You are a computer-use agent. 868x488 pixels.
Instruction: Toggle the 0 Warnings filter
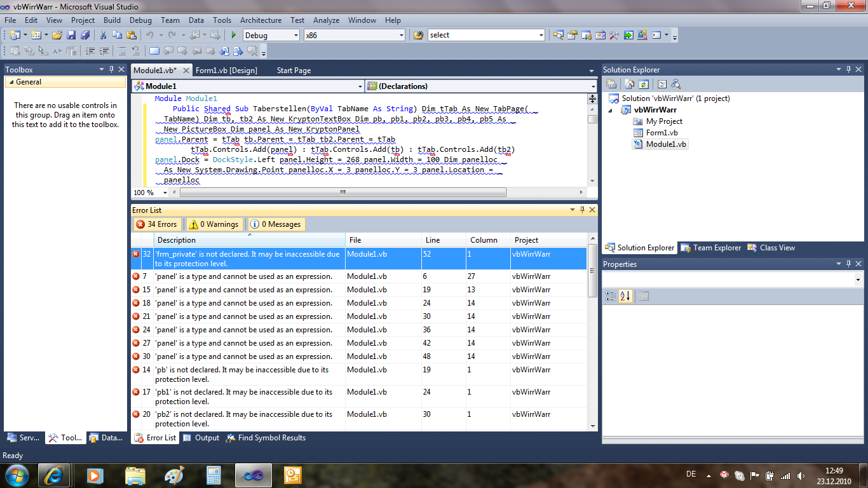[x=214, y=224]
